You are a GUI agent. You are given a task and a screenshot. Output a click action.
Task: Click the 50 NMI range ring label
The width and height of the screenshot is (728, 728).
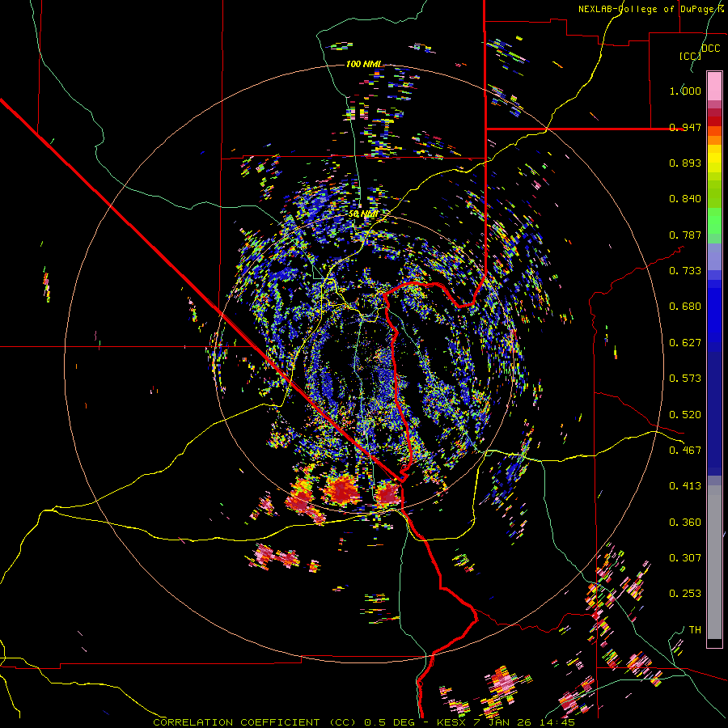363,214
